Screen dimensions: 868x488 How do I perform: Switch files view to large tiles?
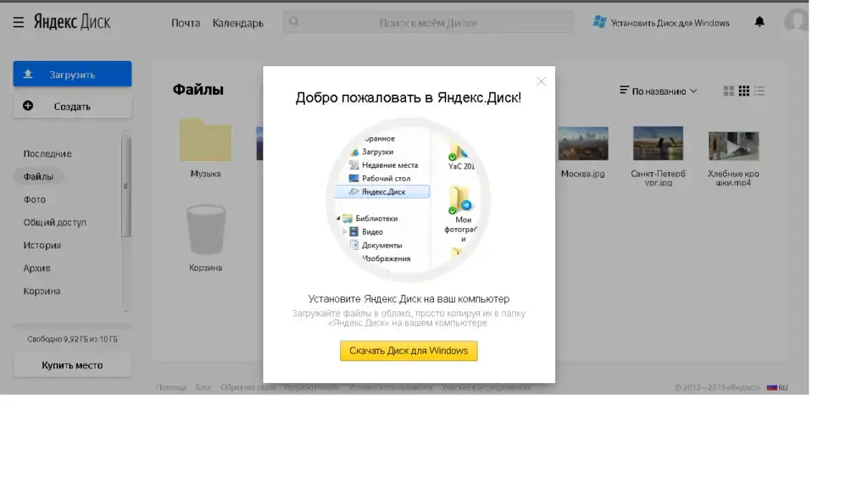pos(727,91)
